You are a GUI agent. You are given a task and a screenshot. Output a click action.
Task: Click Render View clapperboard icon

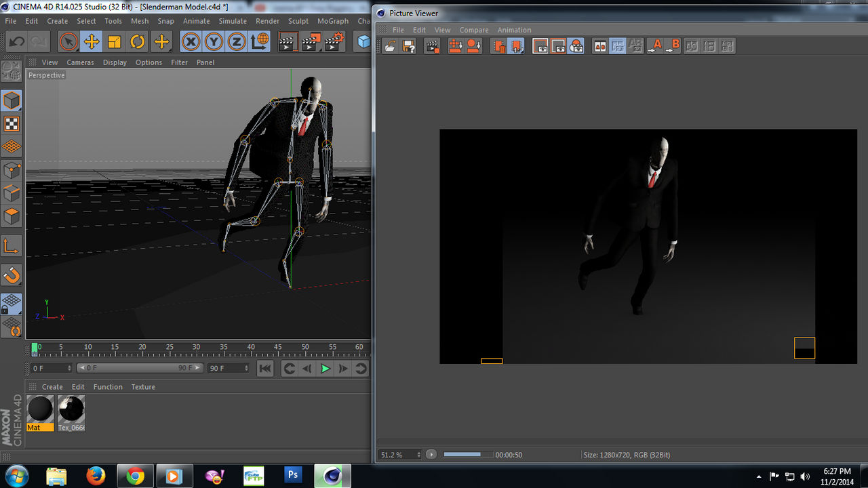(x=288, y=42)
